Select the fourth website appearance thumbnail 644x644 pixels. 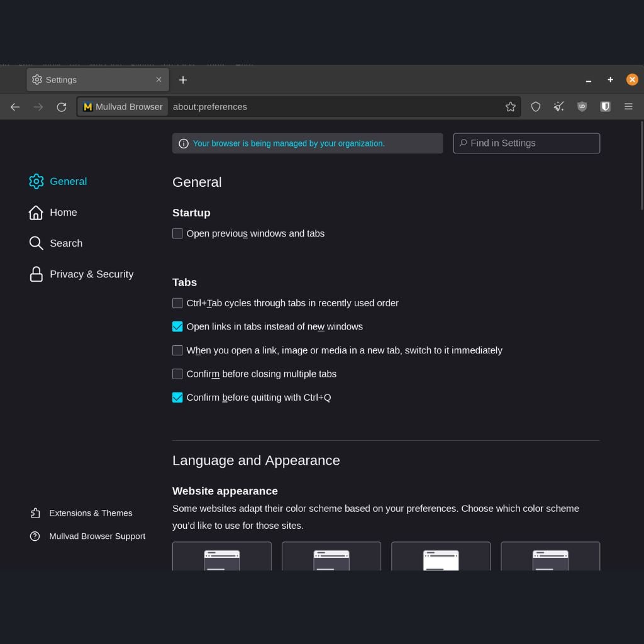(x=550, y=556)
